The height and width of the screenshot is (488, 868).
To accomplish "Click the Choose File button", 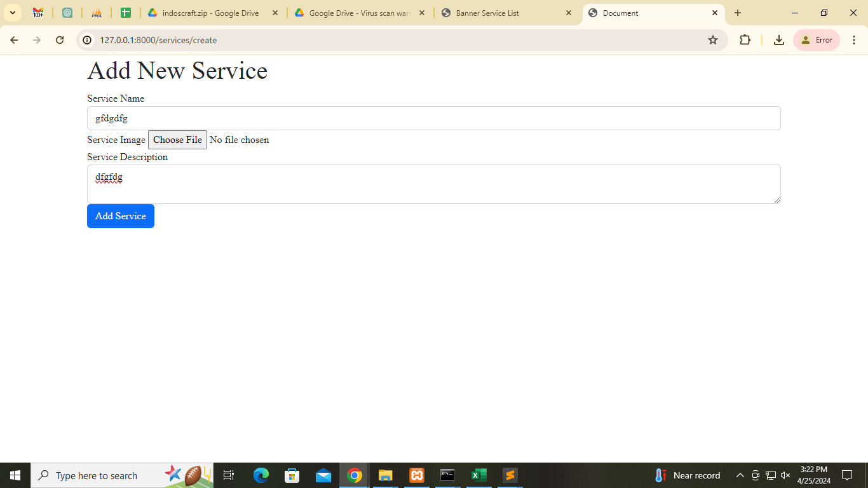I will [177, 140].
